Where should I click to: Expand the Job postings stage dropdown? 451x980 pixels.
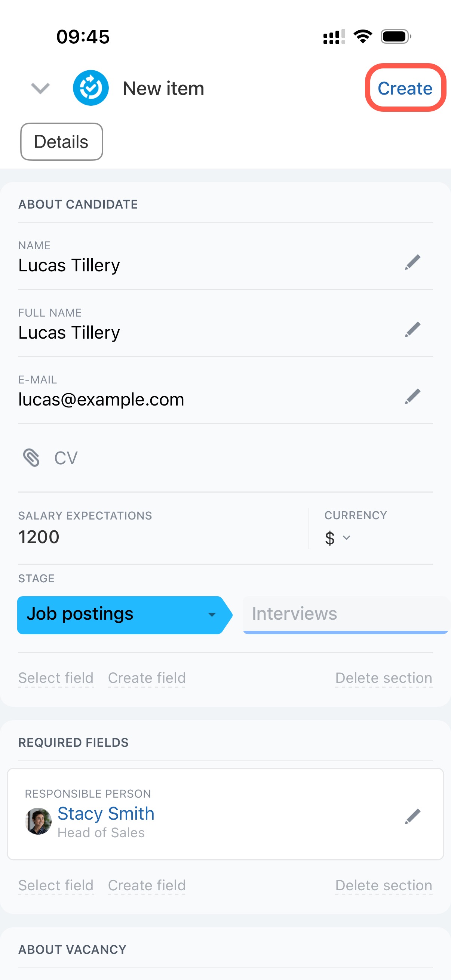pyautogui.click(x=212, y=614)
